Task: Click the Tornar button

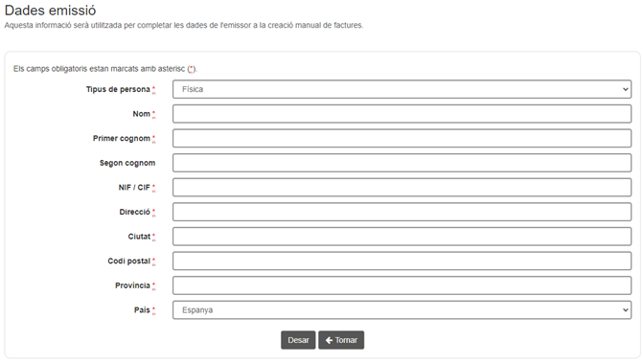Action: [x=341, y=340]
